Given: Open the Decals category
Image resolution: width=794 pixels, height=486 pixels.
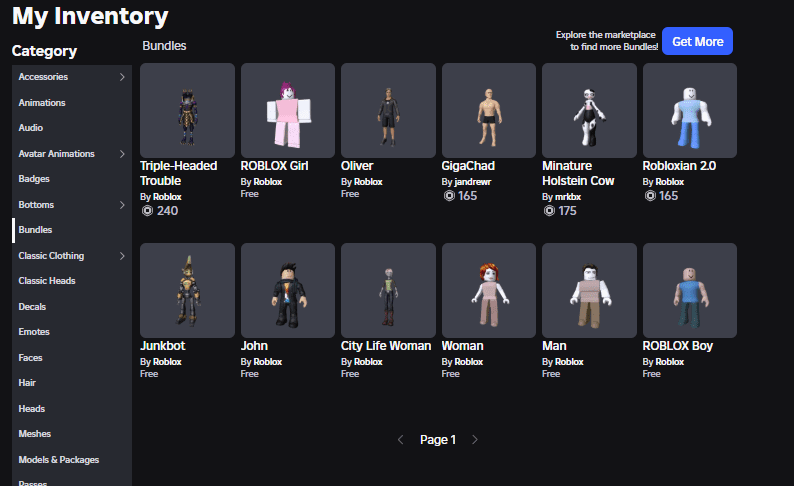Looking at the screenshot, I should (32, 307).
